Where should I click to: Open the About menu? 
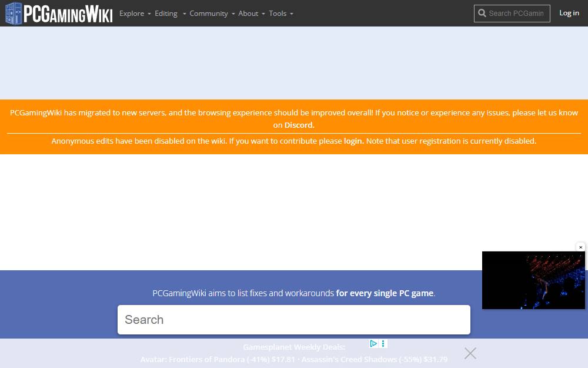tap(252, 14)
